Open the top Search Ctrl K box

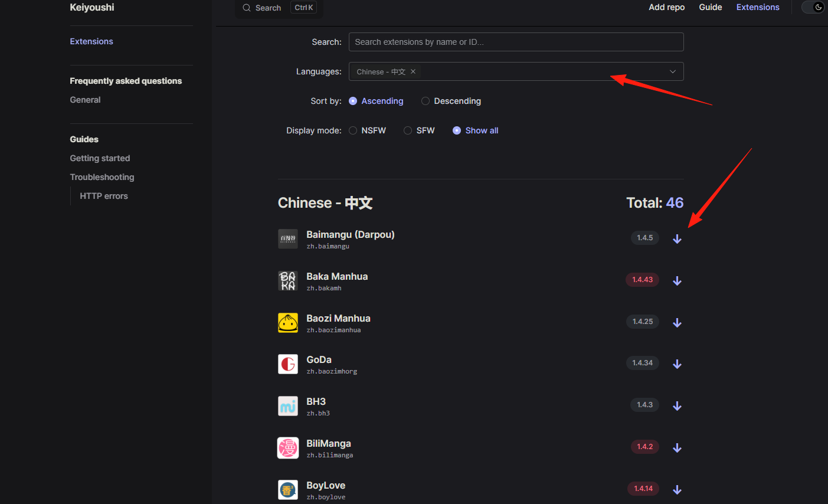(x=279, y=8)
